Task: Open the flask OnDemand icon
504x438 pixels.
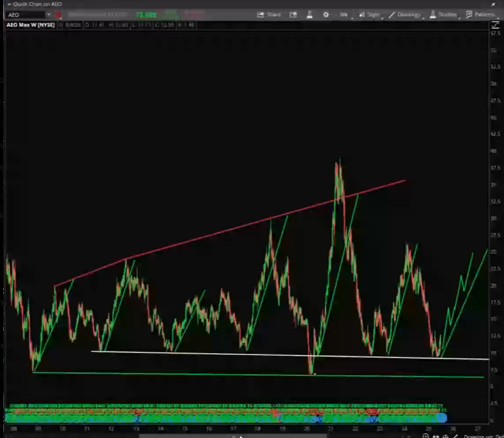Action: [309, 15]
